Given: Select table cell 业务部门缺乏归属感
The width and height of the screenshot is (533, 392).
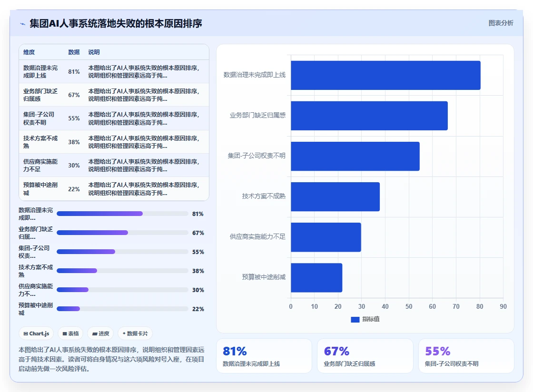Looking at the screenshot, I should point(40,95).
